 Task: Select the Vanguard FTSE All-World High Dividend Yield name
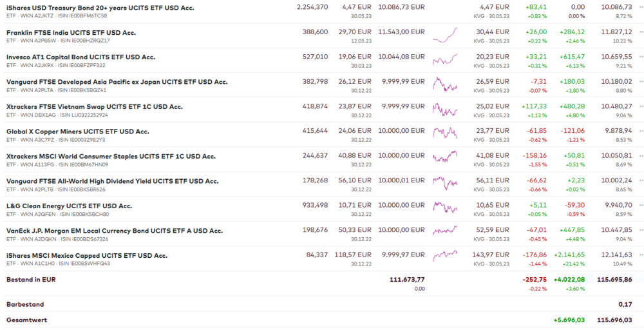(113, 181)
